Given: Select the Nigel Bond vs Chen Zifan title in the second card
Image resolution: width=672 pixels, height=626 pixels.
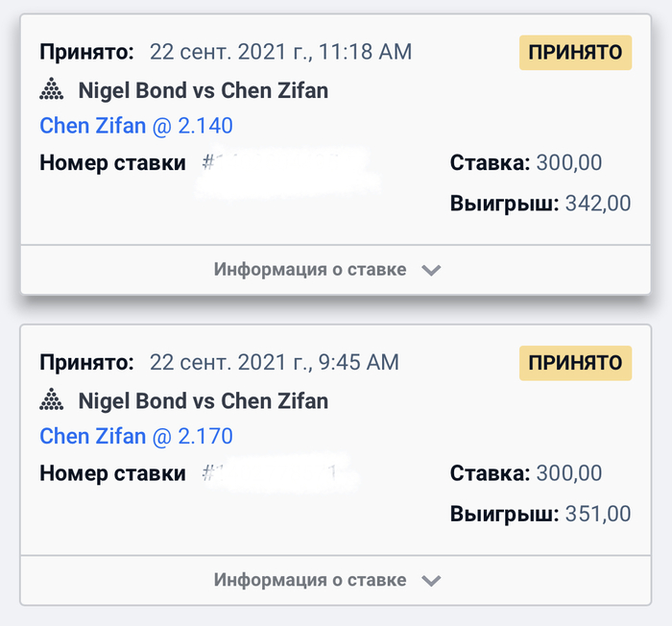Looking at the screenshot, I should 203,401.
